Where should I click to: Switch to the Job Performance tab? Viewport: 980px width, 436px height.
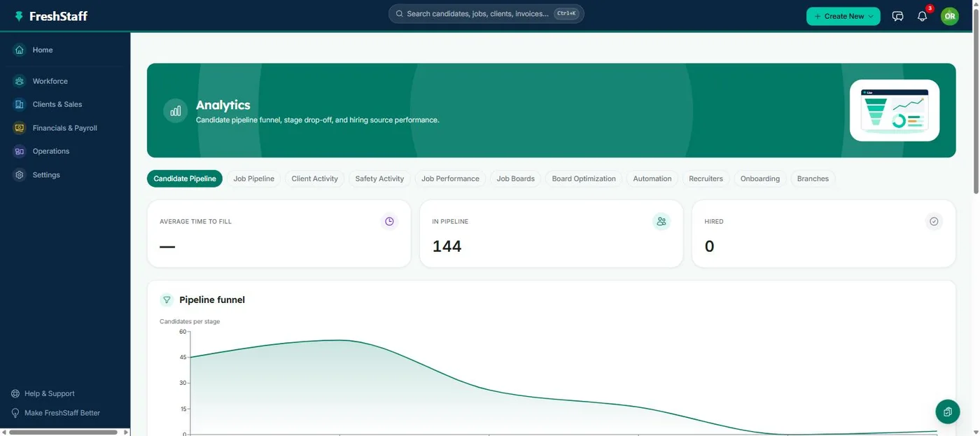[450, 178]
